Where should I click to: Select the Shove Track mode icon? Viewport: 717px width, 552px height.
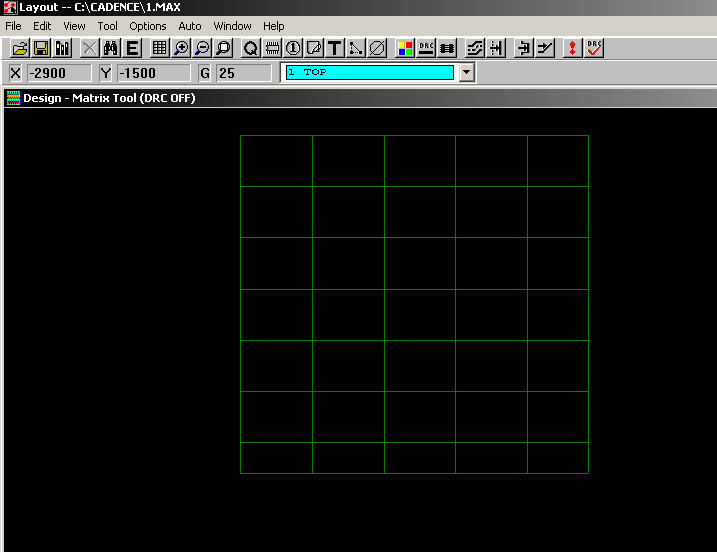475,48
